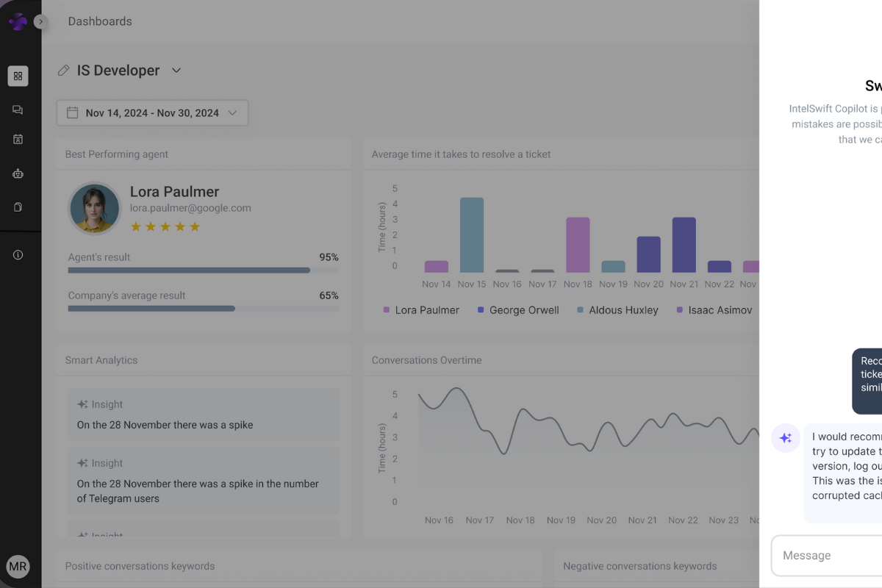Open the conversations chat icon in sidebar
The image size is (882, 588).
[18, 110]
